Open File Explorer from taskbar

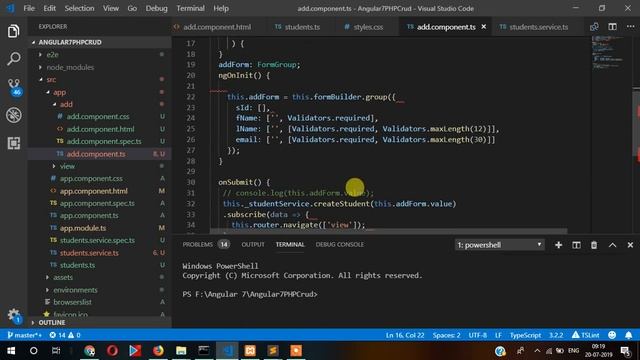pos(181,351)
